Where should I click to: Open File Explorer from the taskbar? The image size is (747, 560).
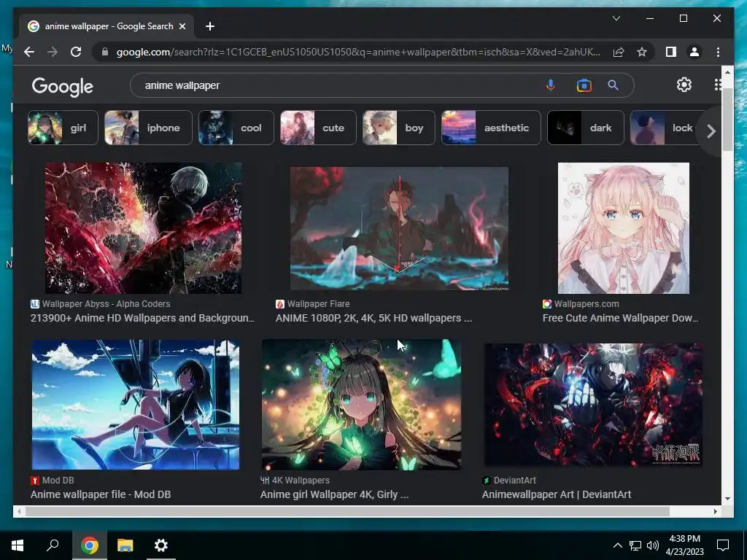[x=125, y=545]
